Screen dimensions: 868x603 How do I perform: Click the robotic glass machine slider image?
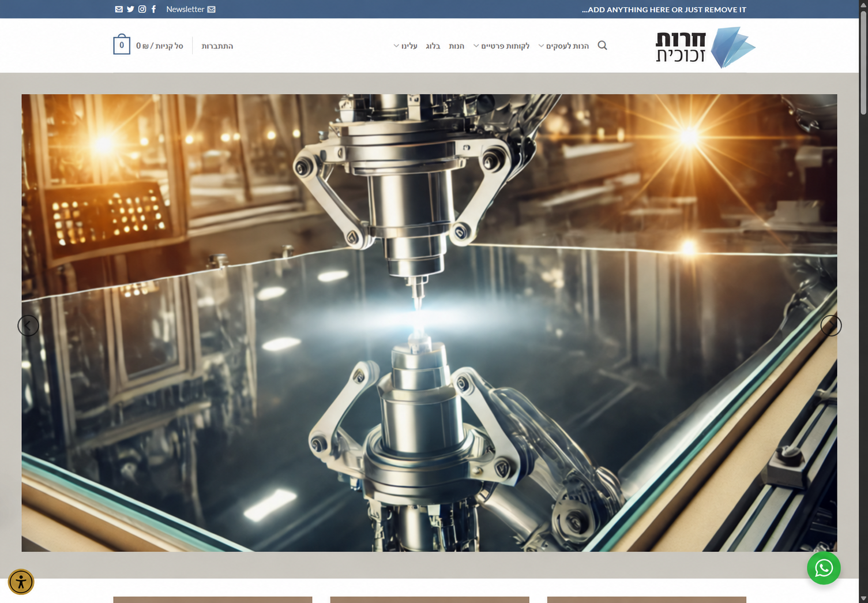pos(429,323)
